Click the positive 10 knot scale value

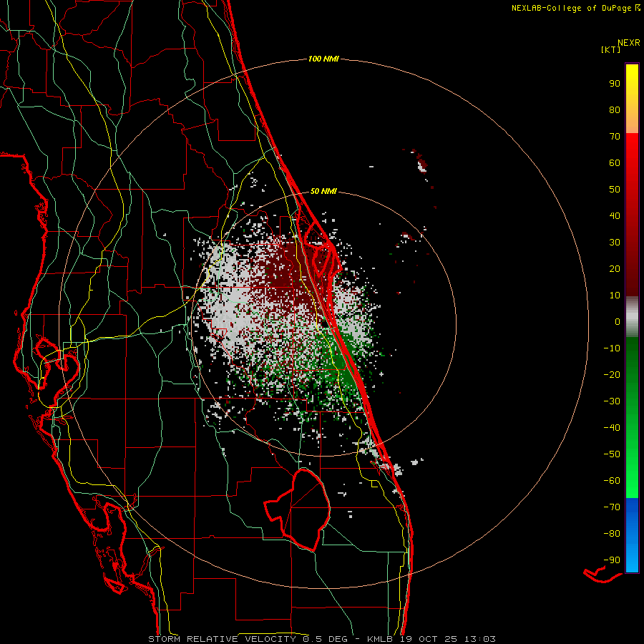(615, 296)
